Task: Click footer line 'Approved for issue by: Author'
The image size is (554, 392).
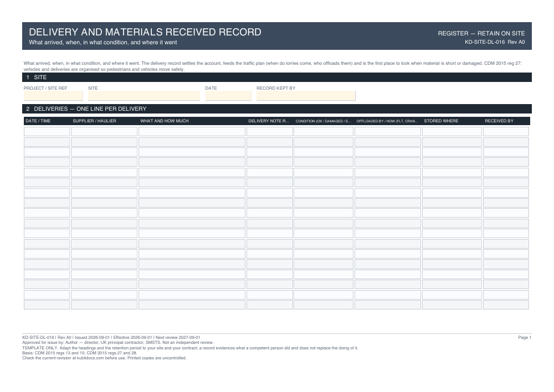Action: 117,343
